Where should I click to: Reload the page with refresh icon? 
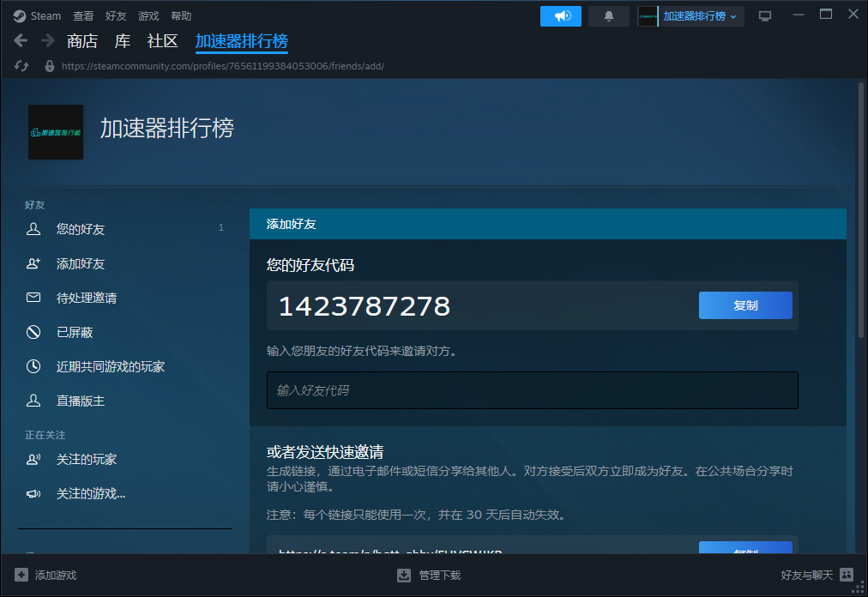(x=21, y=66)
